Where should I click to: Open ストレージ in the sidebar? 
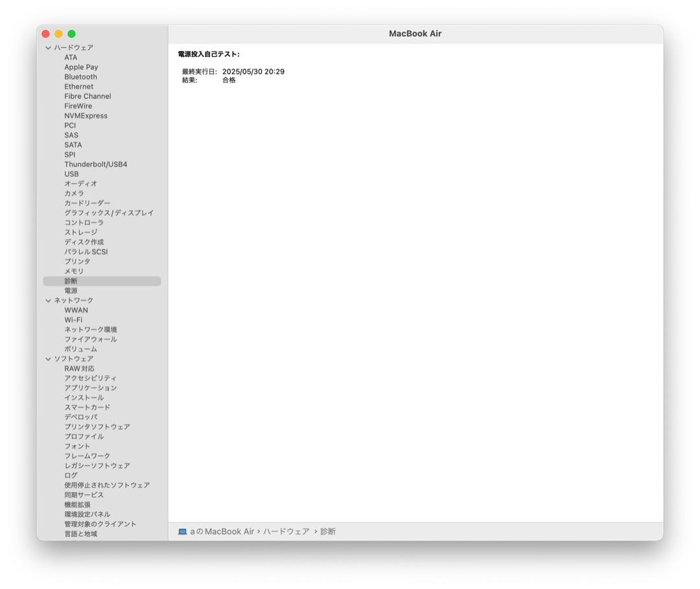81,233
